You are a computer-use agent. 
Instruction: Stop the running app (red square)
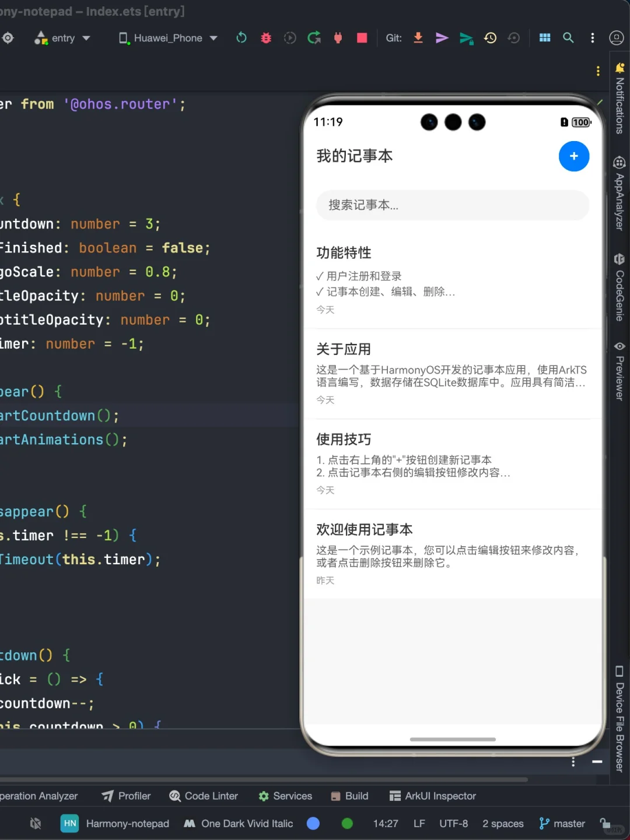point(362,37)
